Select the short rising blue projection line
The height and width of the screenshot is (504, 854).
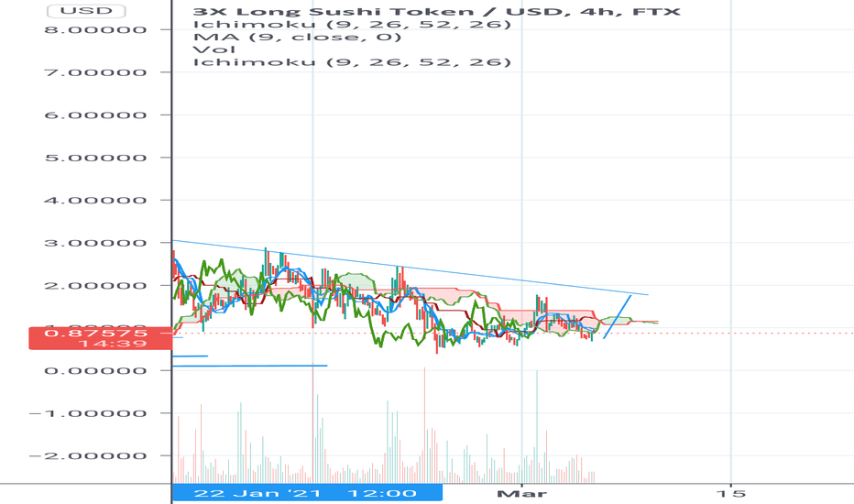pyautogui.click(x=617, y=317)
